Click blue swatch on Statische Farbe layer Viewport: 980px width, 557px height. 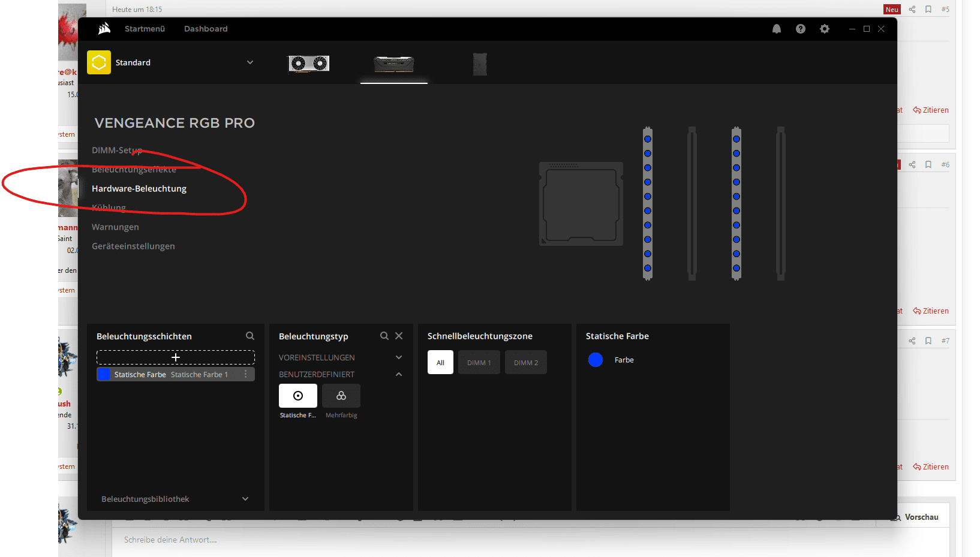point(104,374)
